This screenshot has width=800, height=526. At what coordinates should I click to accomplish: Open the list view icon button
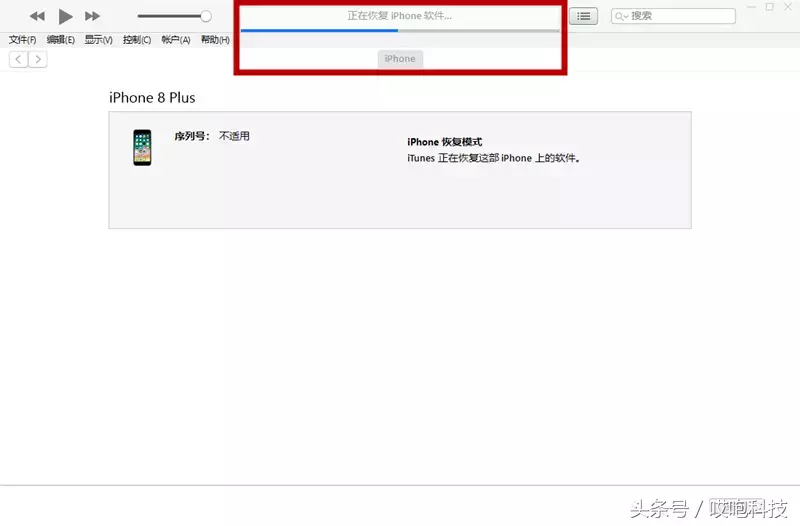584,16
